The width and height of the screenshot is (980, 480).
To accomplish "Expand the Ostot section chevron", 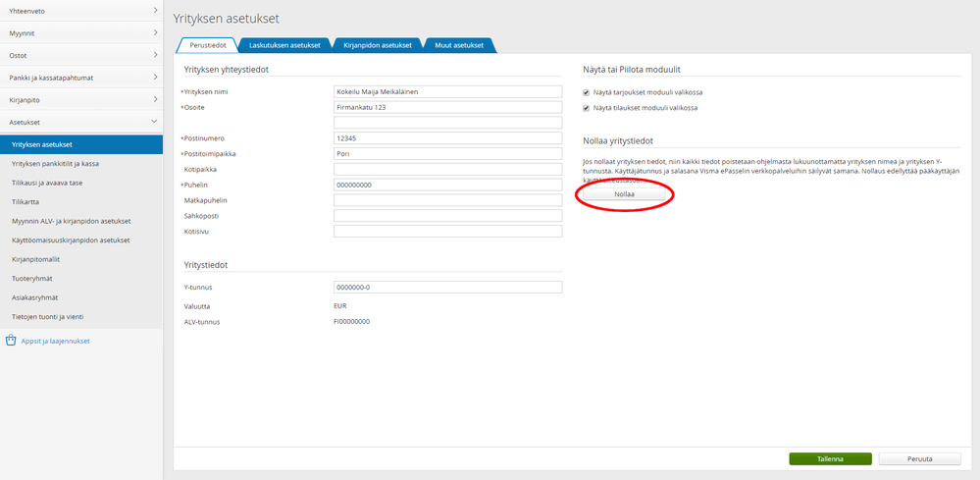I will (x=155, y=55).
